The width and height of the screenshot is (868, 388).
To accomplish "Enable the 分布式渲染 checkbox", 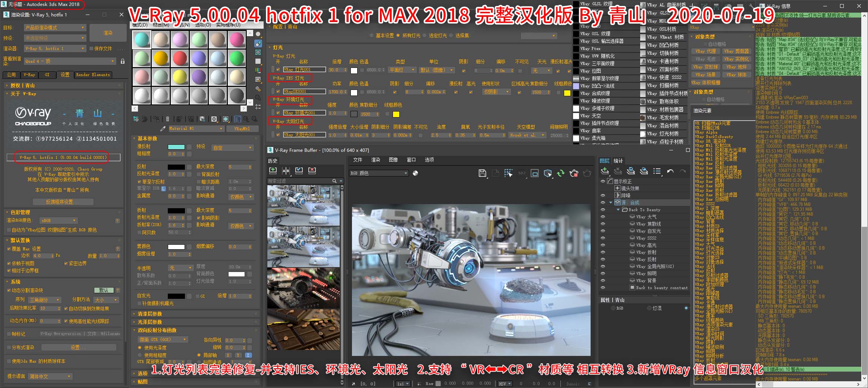I will [9, 347].
